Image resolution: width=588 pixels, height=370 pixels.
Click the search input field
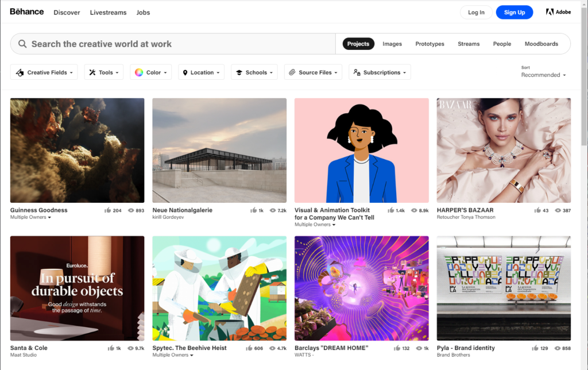pos(173,44)
